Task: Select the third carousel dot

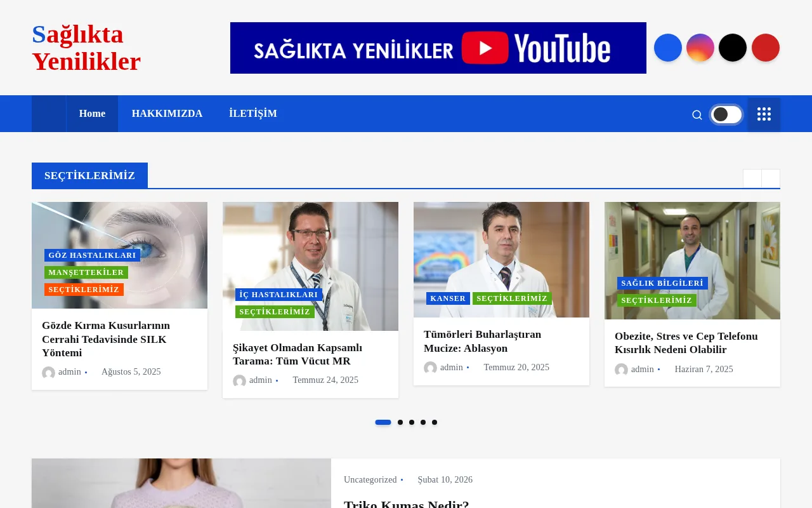Action: point(412,422)
